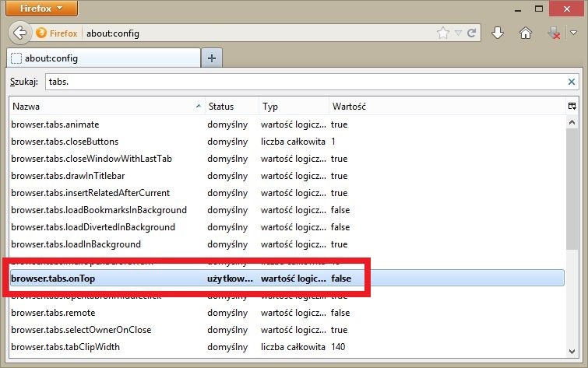Sort by the Nazwa column header
This screenshot has height=368, width=588.
click(107, 107)
